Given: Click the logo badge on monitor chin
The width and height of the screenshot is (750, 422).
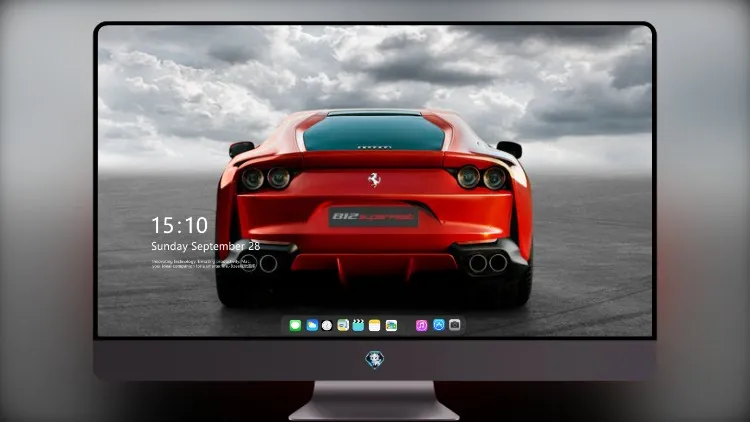Looking at the screenshot, I should [375, 360].
